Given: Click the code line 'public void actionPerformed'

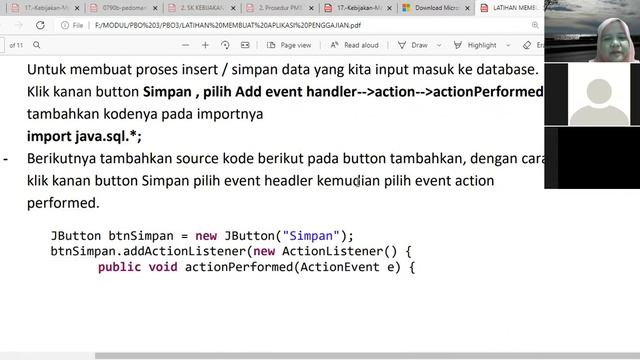Looking at the screenshot, I should pyautogui.click(x=256, y=267).
